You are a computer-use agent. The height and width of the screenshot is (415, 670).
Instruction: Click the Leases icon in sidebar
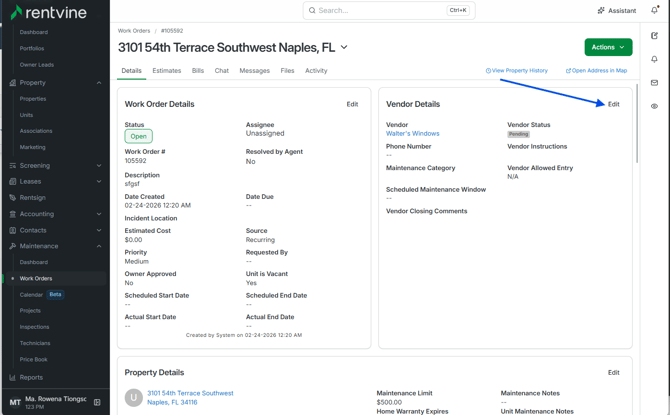12,181
